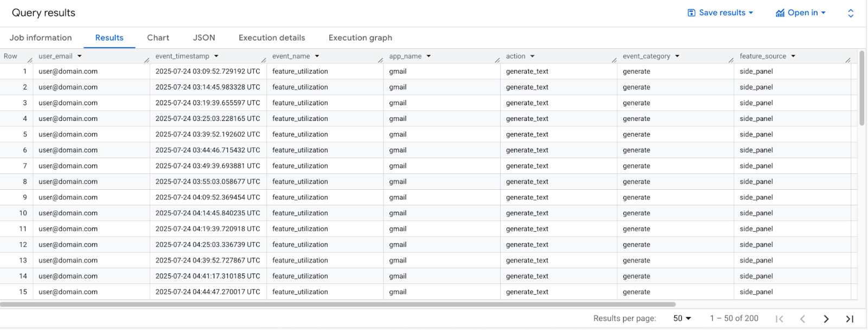Select the timestamp 2025-07-24 03:25:03.228165 UTC

tap(208, 119)
